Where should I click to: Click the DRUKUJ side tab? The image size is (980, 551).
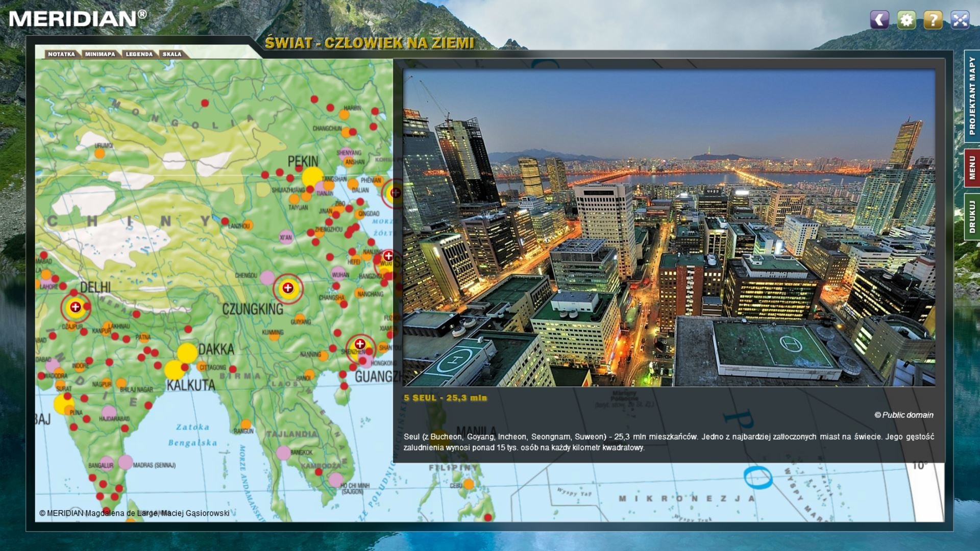[x=972, y=216]
